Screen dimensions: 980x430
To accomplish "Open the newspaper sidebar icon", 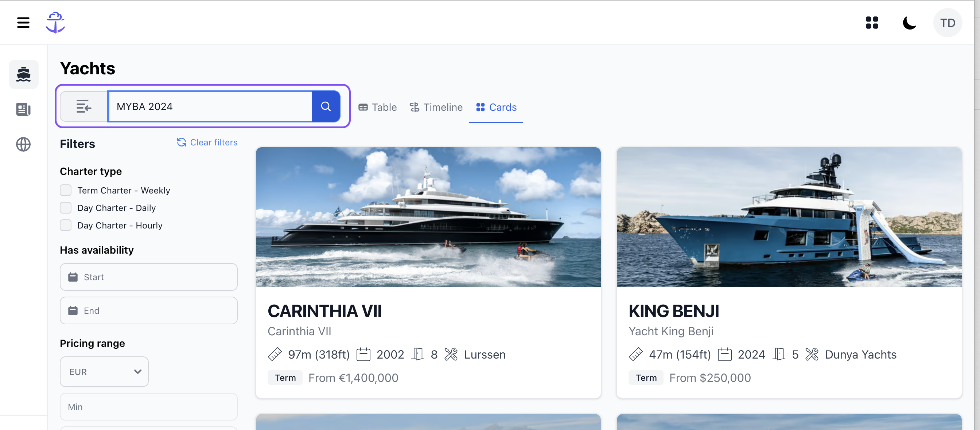I will pos(24,109).
